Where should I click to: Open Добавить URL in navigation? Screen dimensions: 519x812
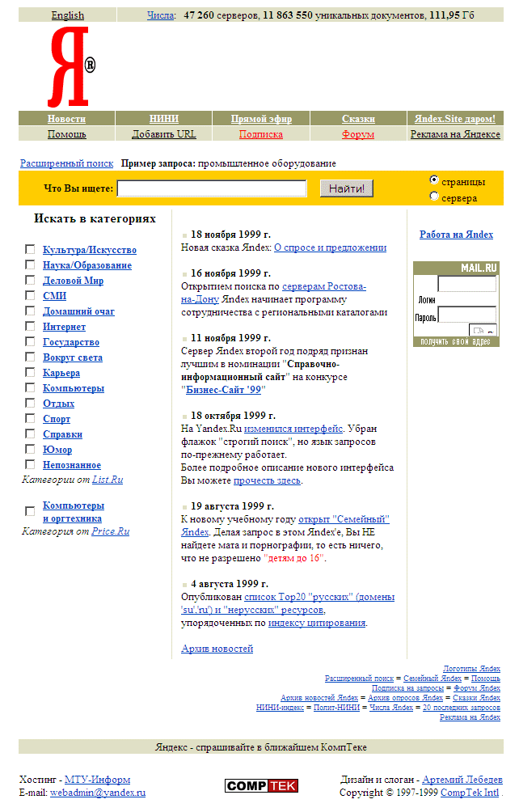coord(163,134)
